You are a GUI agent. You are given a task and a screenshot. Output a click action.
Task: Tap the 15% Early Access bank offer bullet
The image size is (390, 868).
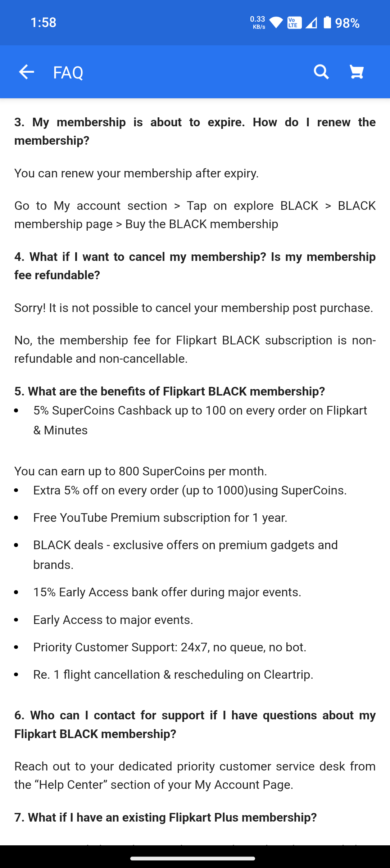[x=167, y=592]
